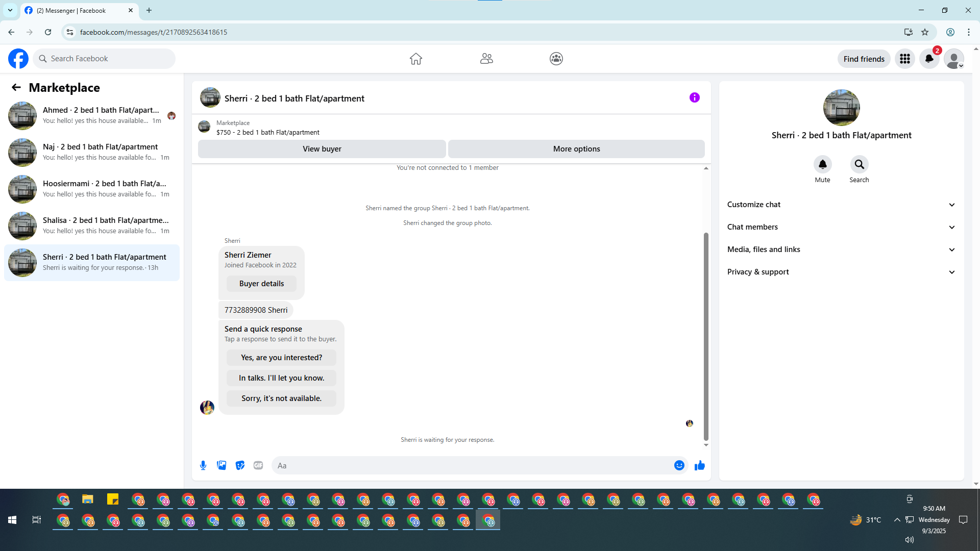Open More options for the listing
This screenshot has width=980, height=551.
(x=577, y=149)
